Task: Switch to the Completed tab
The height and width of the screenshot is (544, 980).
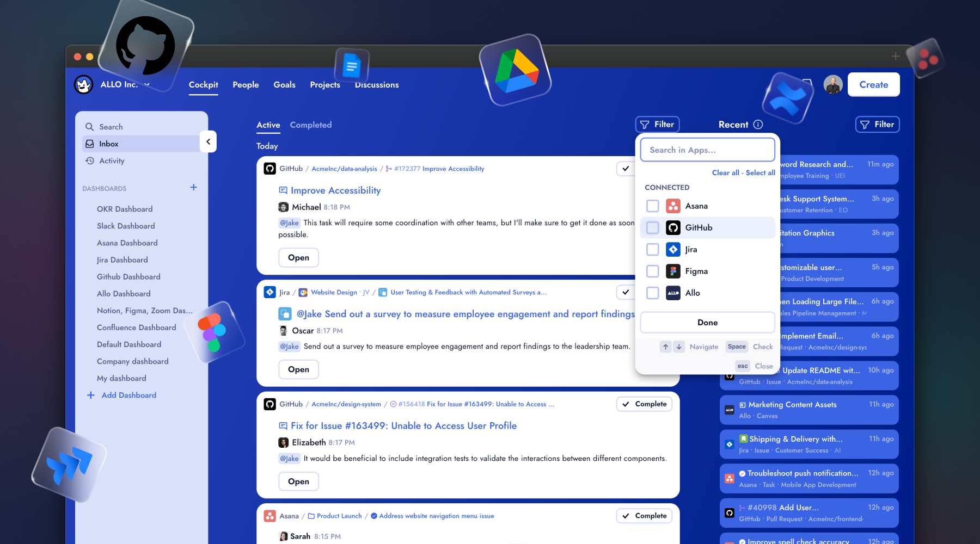Action: coord(311,125)
